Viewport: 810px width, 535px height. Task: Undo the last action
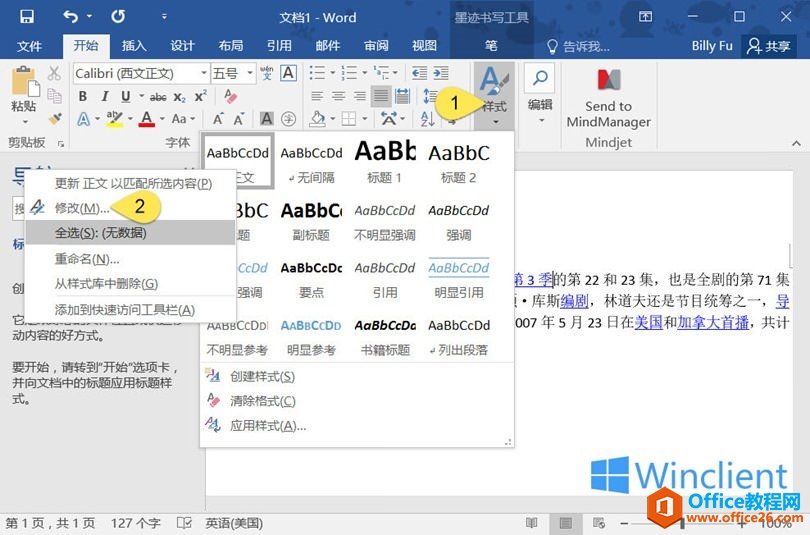click(71, 17)
